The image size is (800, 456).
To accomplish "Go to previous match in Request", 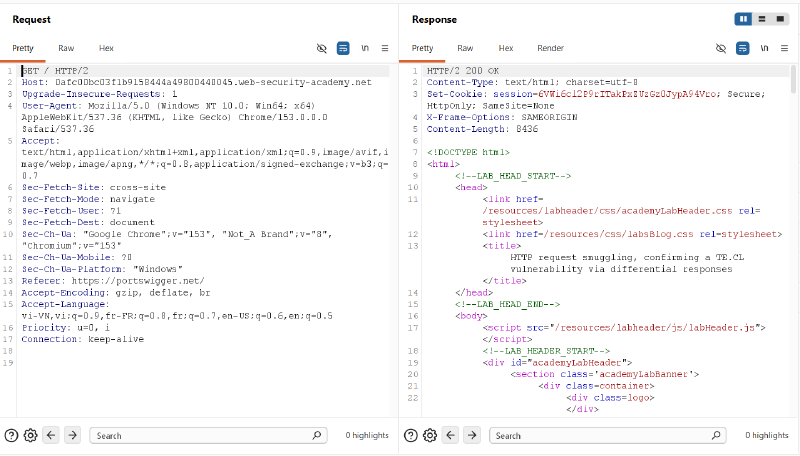I will click(x=51, y=435).
